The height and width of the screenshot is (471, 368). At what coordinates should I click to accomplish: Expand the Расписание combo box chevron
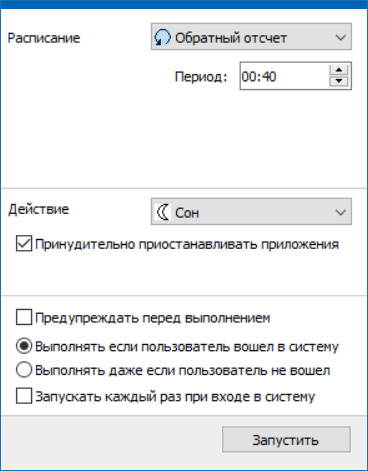pyautogui.click(x=340, y=37)
